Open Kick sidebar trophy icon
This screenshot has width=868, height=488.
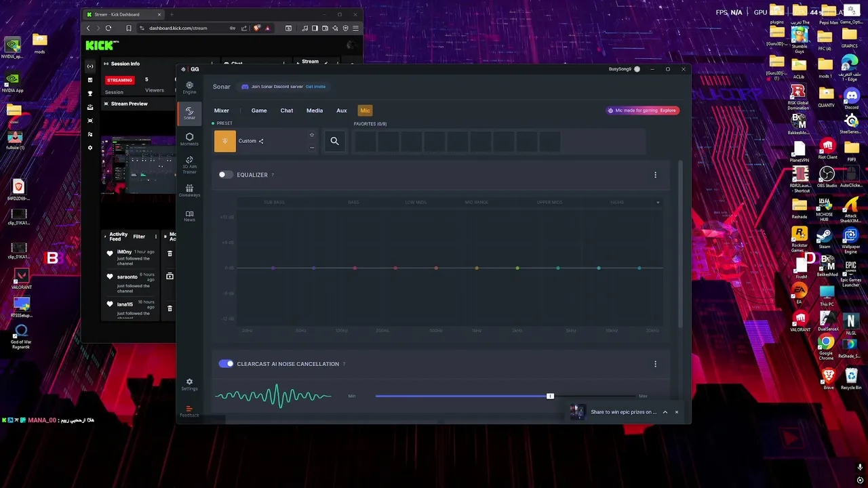point(90,94)
